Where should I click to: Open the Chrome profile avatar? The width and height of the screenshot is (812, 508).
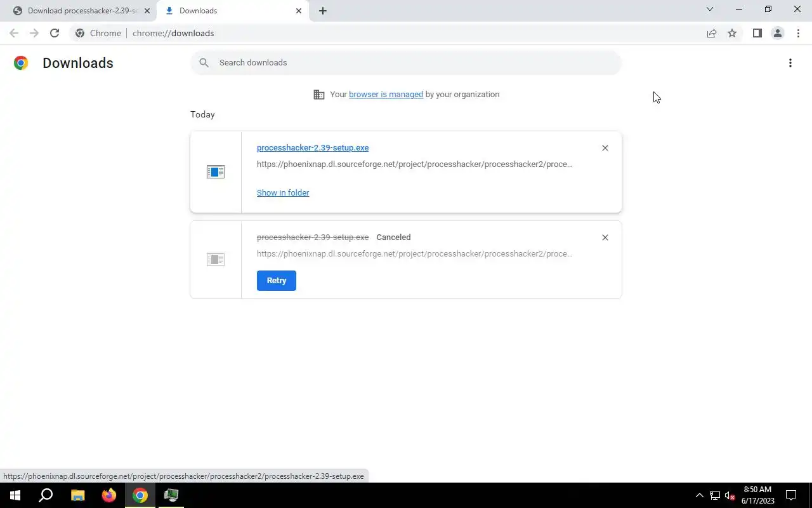(777, 33)
